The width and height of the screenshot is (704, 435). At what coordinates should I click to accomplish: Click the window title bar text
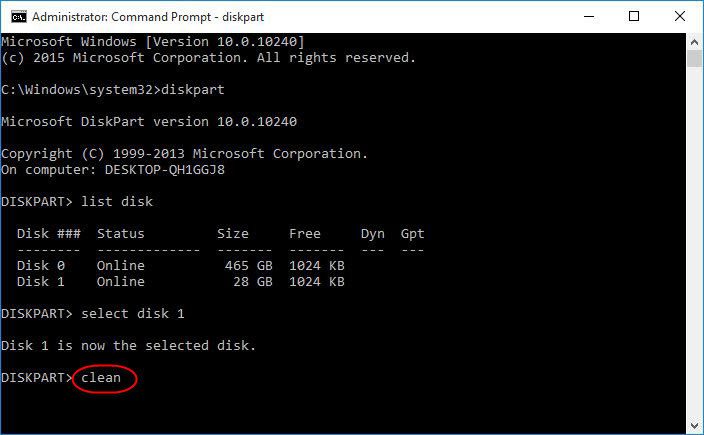148,17
